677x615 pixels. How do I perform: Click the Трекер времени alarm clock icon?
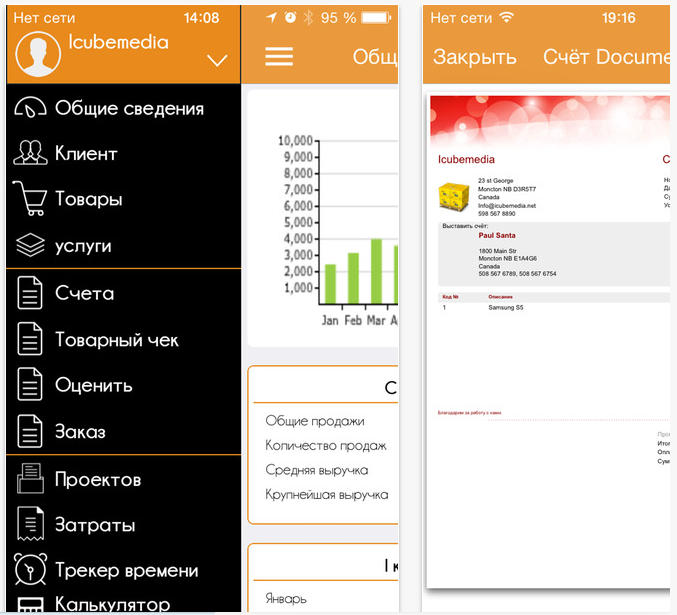click(31, 571)
